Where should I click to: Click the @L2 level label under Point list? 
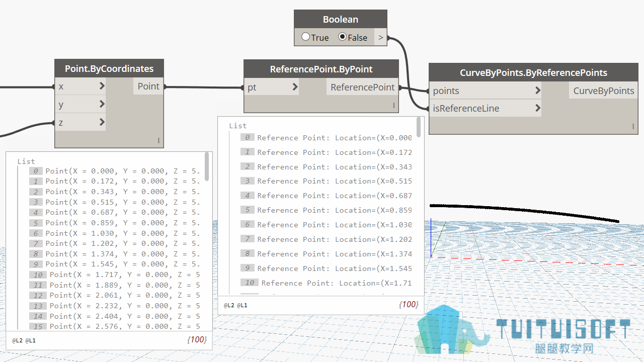[x=17, y=340]
